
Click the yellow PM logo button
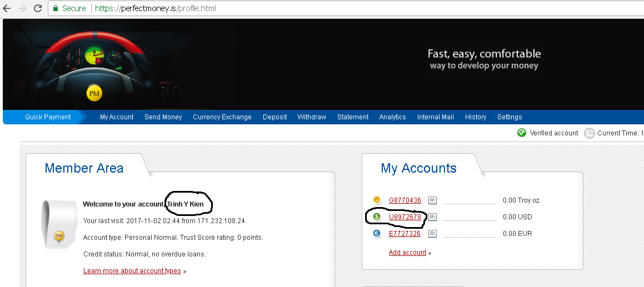click(x=94, y=93)
